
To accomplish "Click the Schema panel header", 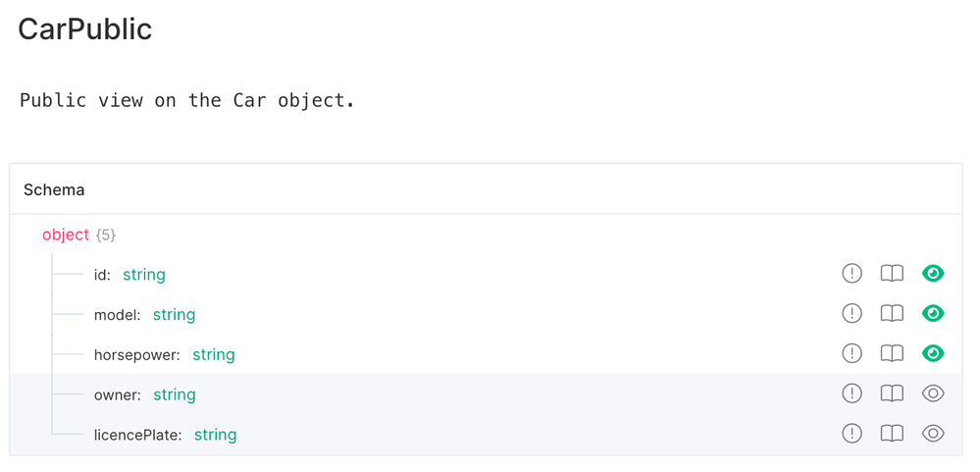I will [54, 189].
